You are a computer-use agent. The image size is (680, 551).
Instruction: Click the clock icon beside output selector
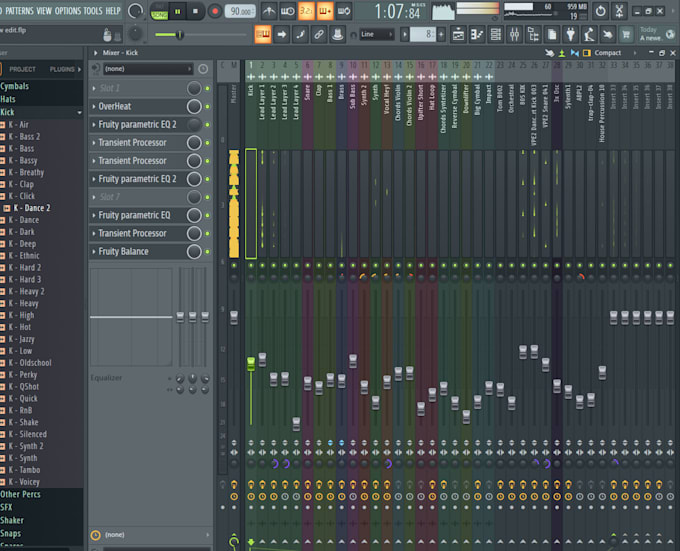point(95,535)
